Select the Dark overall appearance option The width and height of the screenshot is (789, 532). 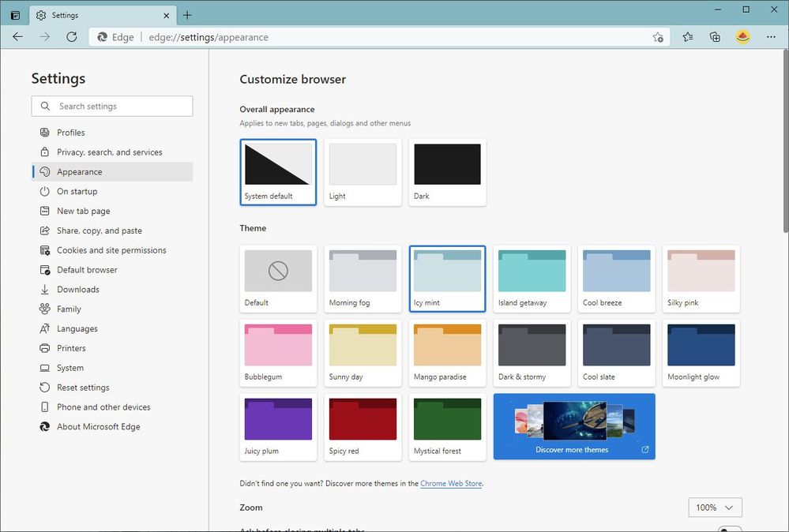pos(447,172)
